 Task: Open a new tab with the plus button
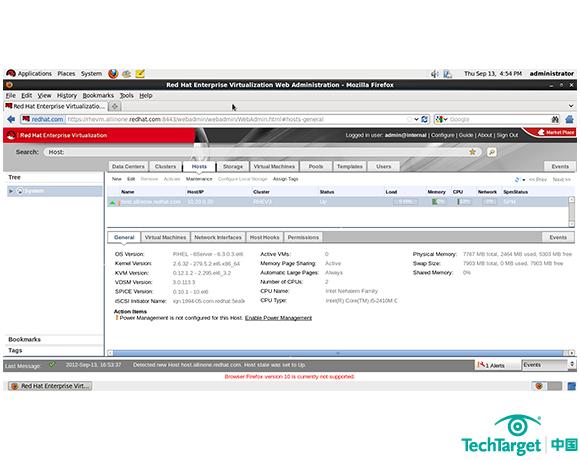point(115,106)
